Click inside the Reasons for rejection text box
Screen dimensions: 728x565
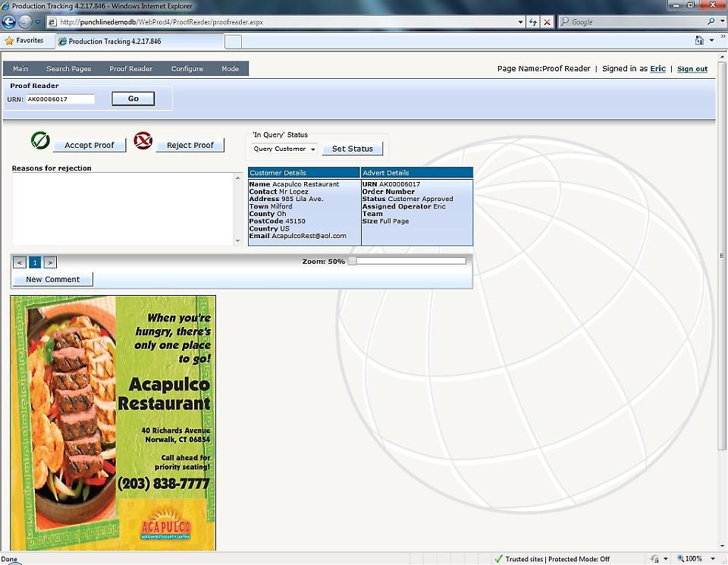123,209
